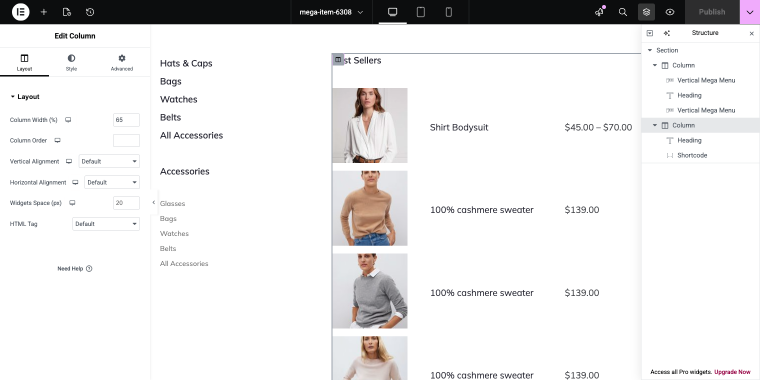Click the Need Help link
760x380 pixels.
click(x=75, y=269)
